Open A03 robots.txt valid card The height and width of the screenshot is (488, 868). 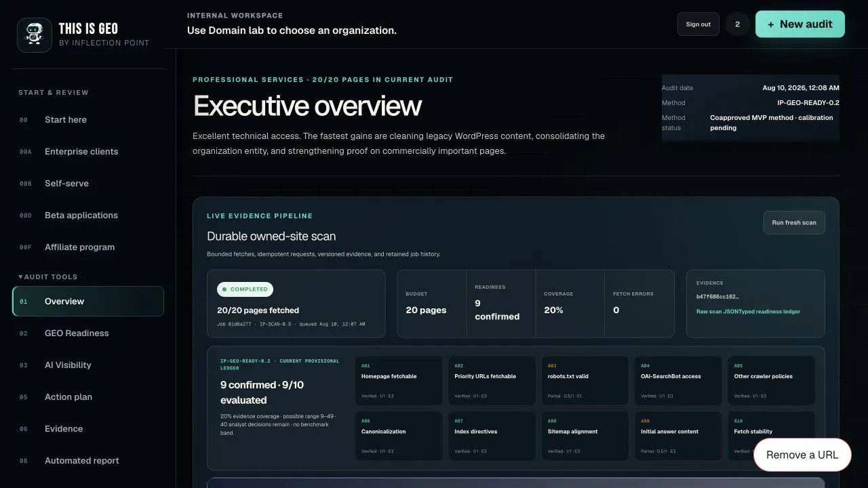coord(585,381)
